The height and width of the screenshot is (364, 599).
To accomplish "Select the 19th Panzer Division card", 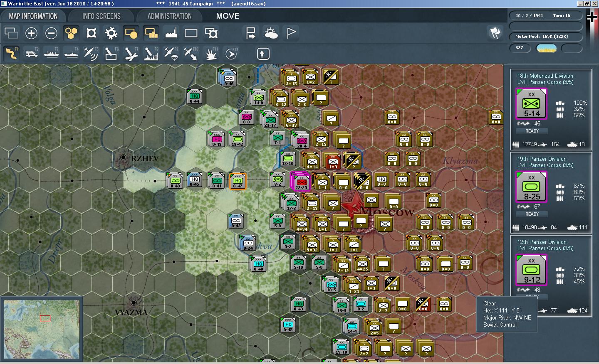I will coord(551,192).
